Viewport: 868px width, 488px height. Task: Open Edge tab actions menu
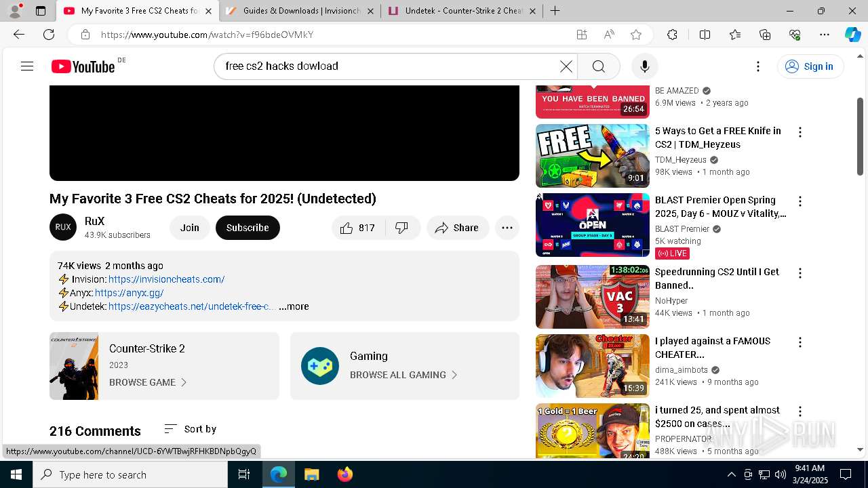point(41,11)
